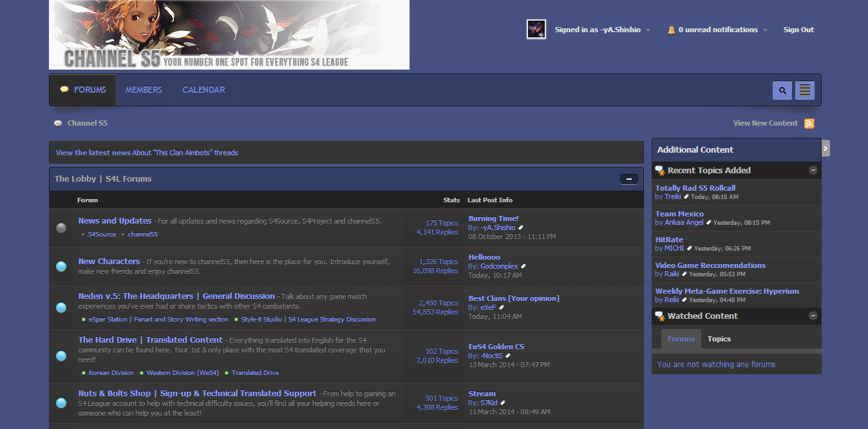Open the Signed in as -yA.Shishio dropdown
The height and width of the screenshot is (429, 868).
pyautogui.click(x=602, y=30)
